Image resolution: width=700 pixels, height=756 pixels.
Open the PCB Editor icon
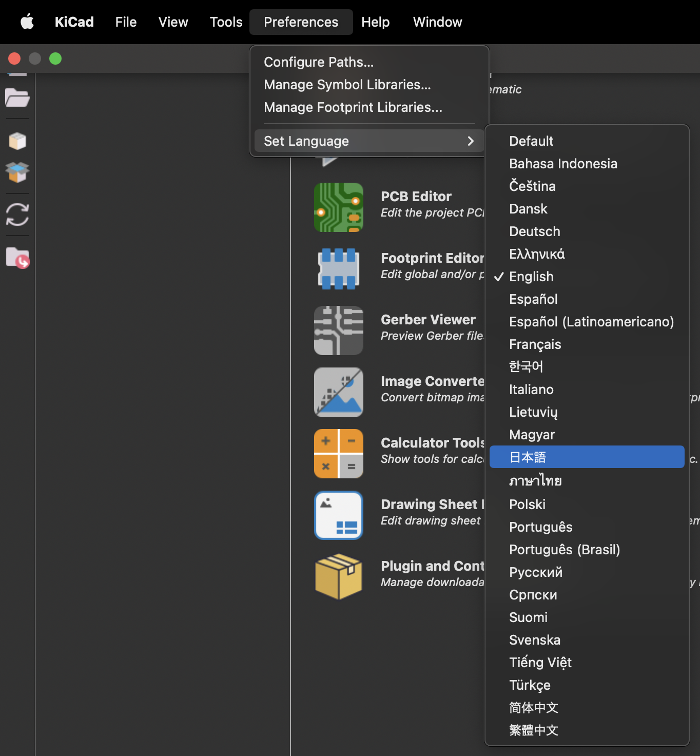click(x=339, y=207)
